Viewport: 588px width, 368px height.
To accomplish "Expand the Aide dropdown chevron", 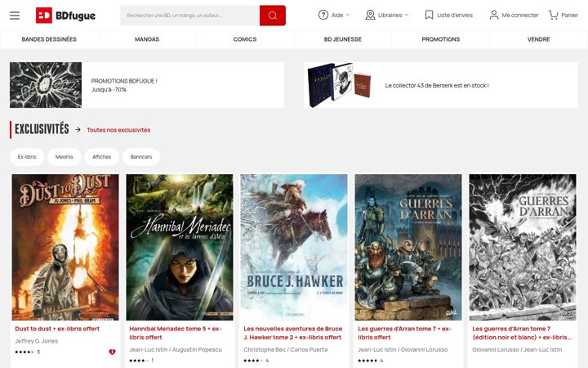I will [348, 15].
